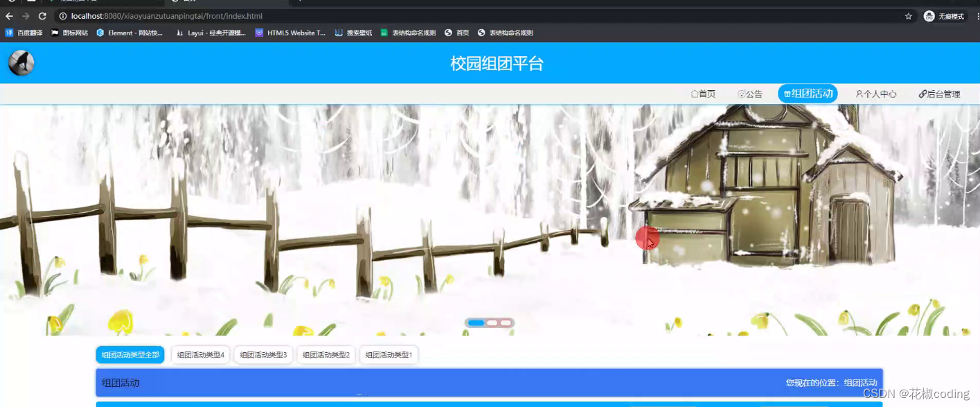Filter by 组团活动类型3
Screen dimensions: 980x407
(x=263, y=355)
